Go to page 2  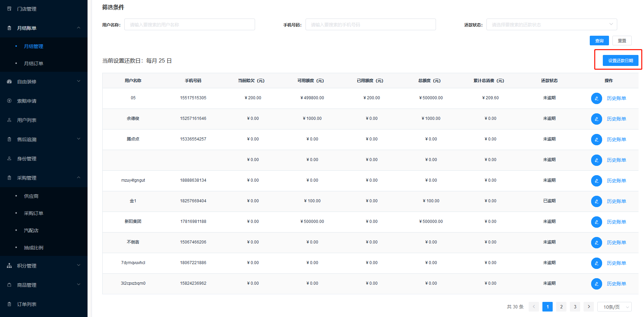pos(561,307)
